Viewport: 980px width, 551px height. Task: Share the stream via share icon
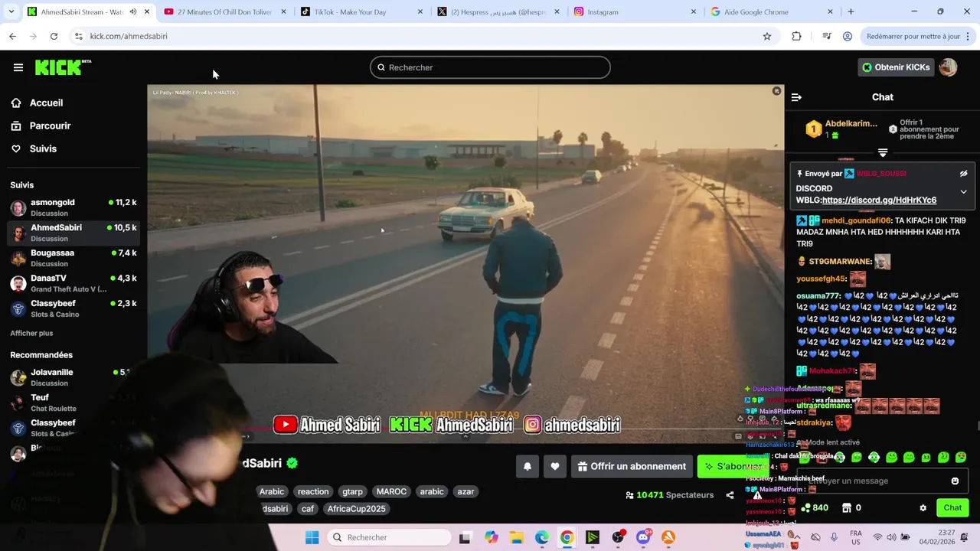tap(730, 495)
